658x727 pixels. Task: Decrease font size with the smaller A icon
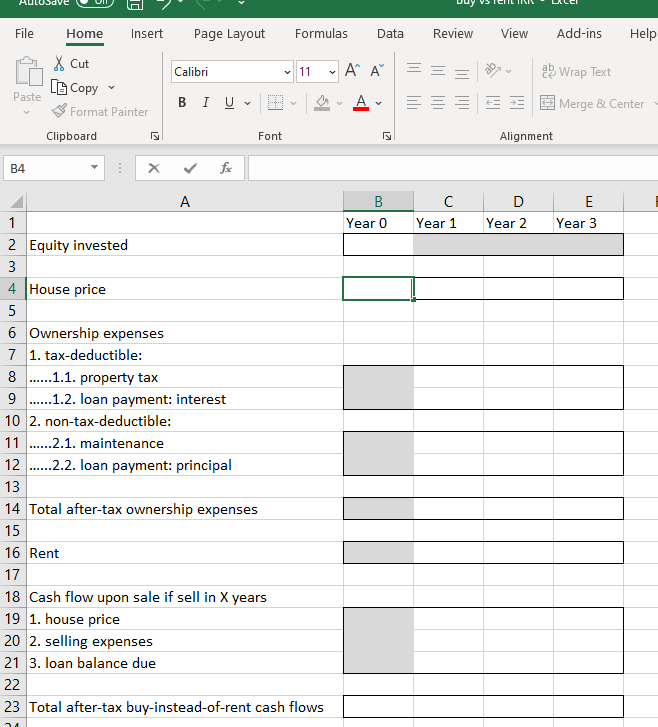(377, 71)
